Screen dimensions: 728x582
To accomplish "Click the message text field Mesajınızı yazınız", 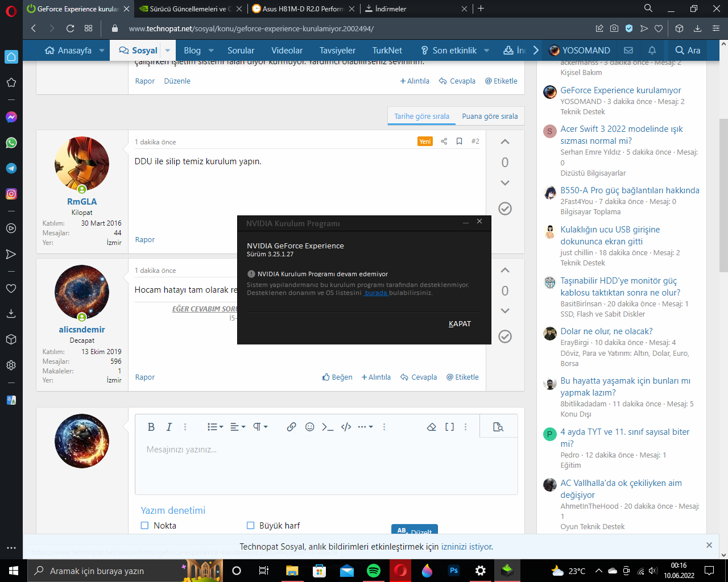I will point(326,466).
